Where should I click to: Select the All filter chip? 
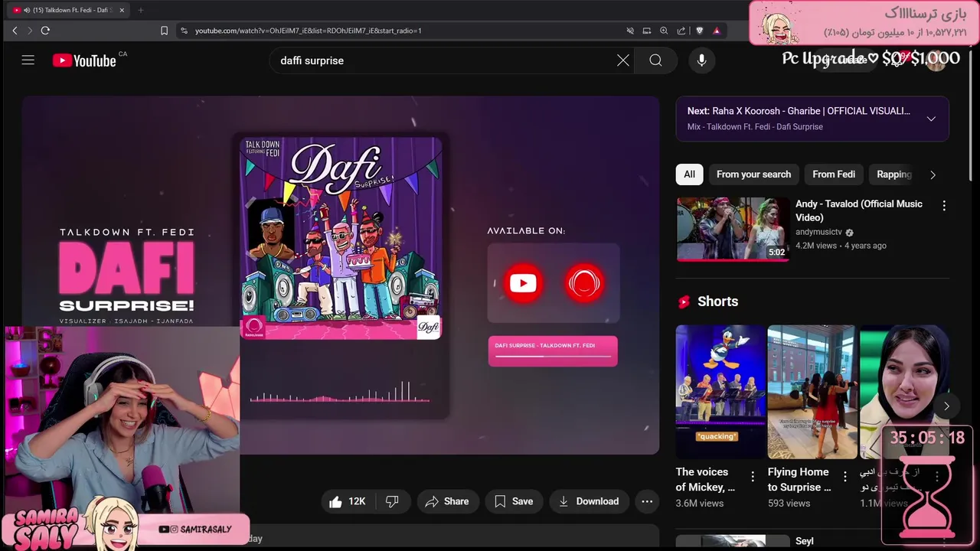[x=689, y=174]
